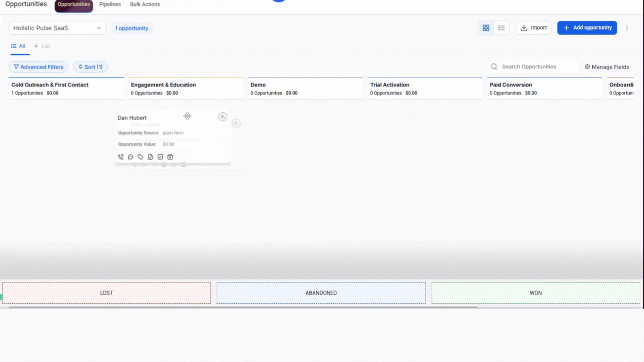Click the 1 opportunity count badge
Screen dimensions: 644x362
pos(131,28)
